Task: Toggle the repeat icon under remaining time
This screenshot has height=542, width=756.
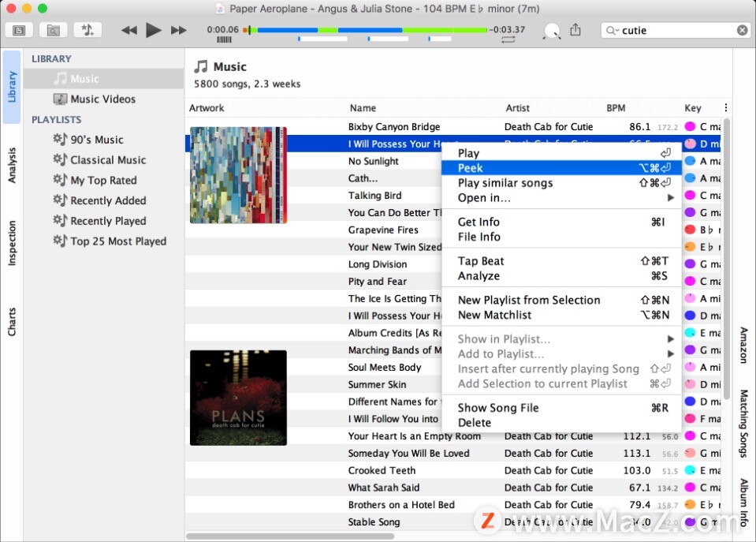Action: tap(508, 40)
